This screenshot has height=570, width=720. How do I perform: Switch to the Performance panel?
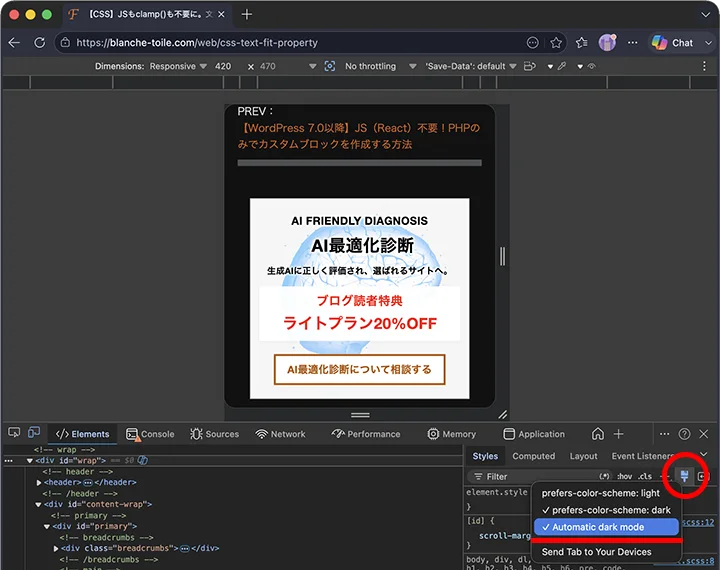[366, 434]
